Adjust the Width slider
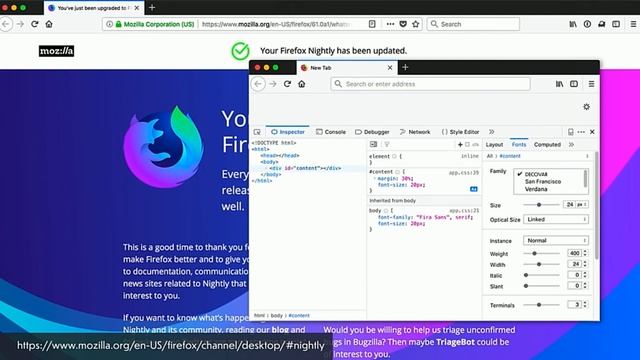The image size is (640, 360). click(541, 264)
